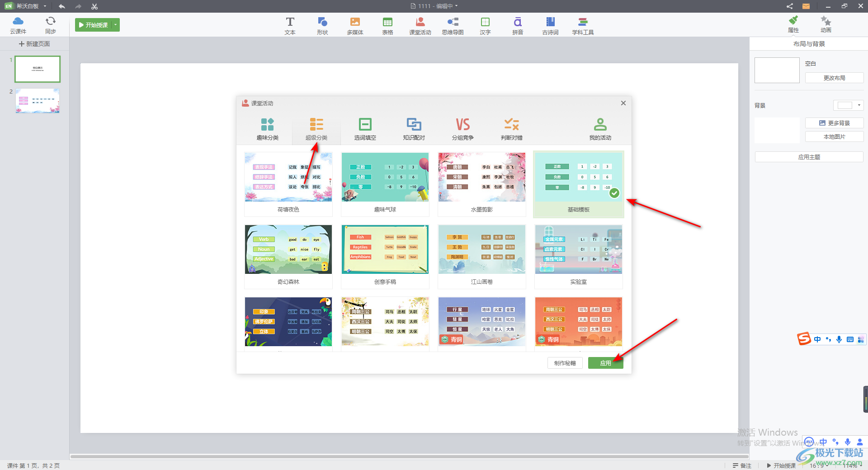Click the redo arrow in title bar
Screen dimensions: 868x470
coord(78,6)
